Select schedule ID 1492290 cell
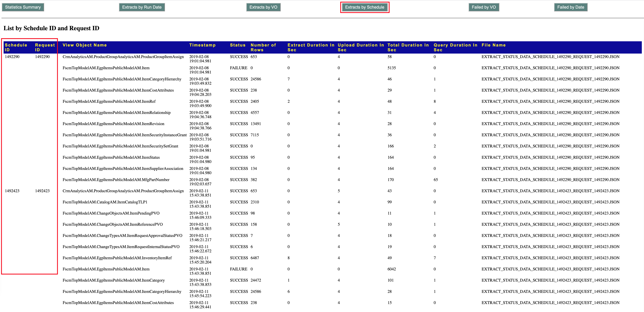This screenshot has width=644, height=312. click(x=12, y=57)
